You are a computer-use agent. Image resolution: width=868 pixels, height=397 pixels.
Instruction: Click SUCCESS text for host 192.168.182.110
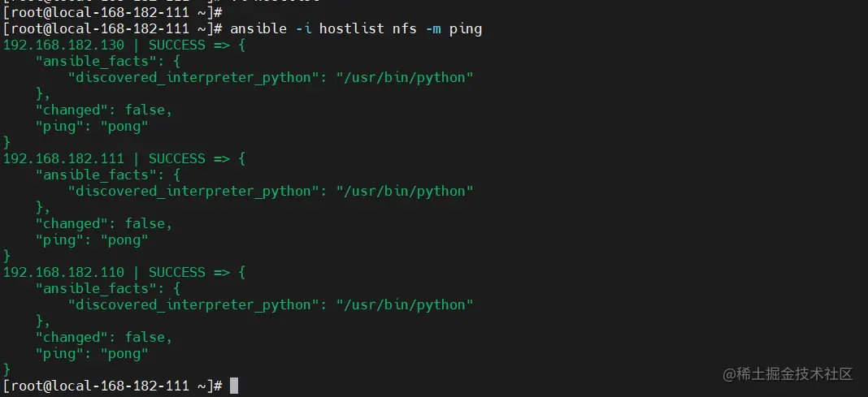[177, 272]
